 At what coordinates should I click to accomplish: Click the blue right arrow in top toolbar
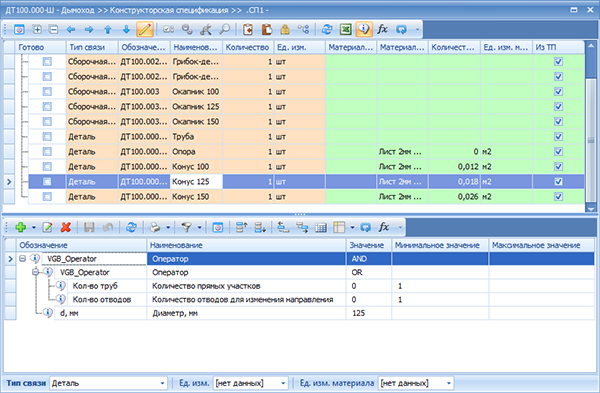pos(89,29)
